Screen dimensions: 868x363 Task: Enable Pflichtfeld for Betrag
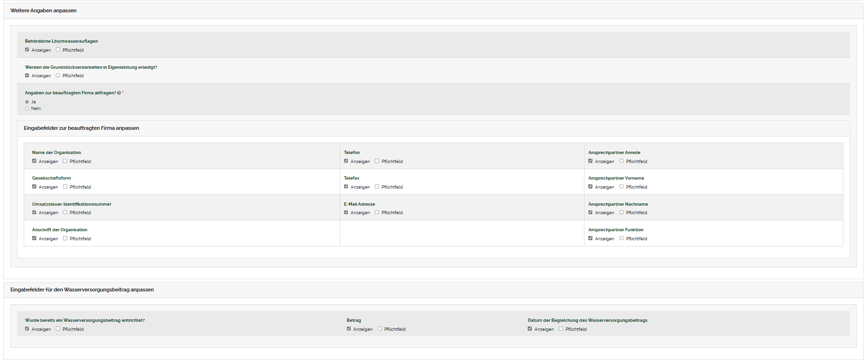[x=380, y=329]
